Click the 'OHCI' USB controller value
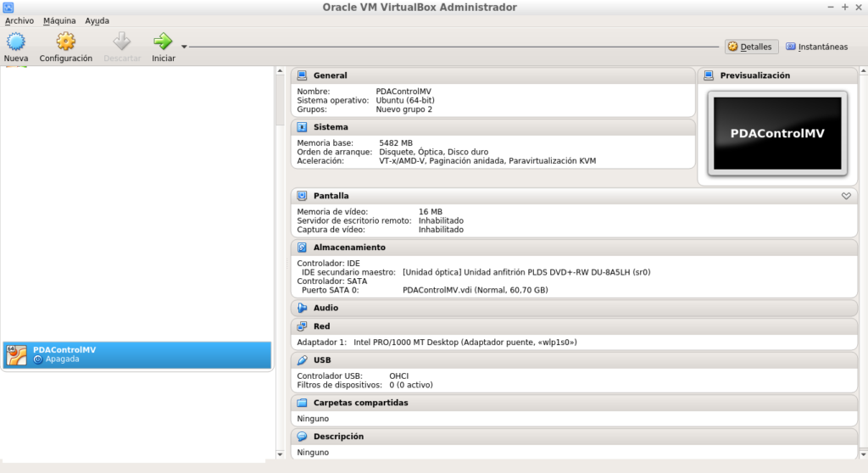 398,376
